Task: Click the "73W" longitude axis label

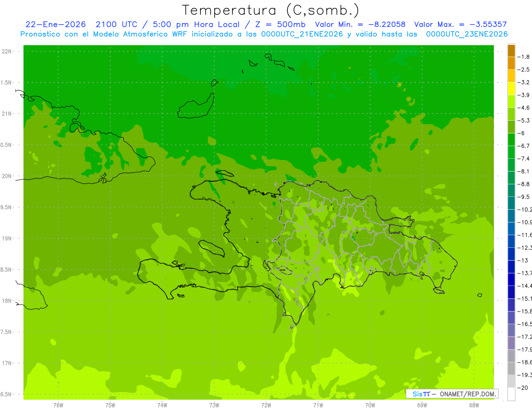Action: tap(214, 405)
